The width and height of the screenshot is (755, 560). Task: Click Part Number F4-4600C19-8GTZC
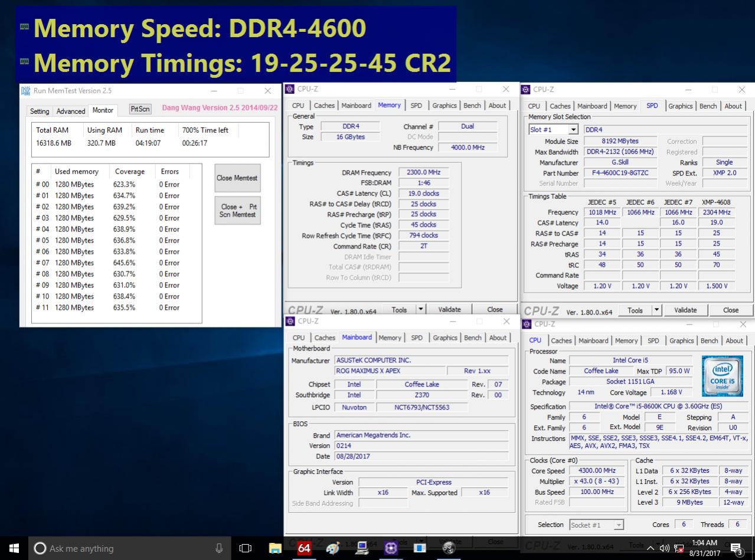coord(620,173)
